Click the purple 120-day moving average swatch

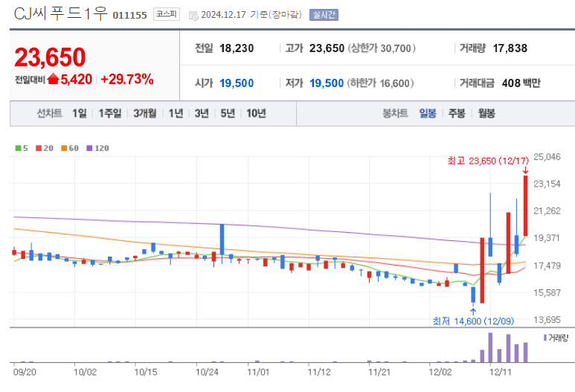[89, 148]
